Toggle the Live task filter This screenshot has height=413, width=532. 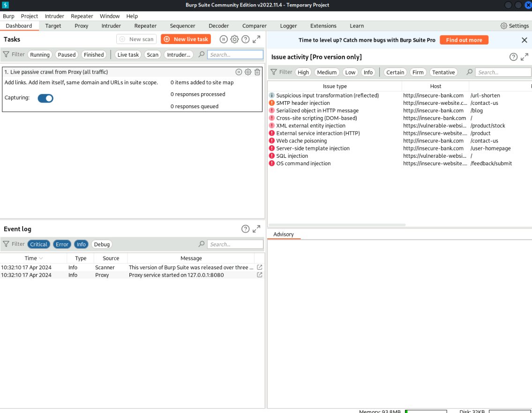(x=128, y=55)
